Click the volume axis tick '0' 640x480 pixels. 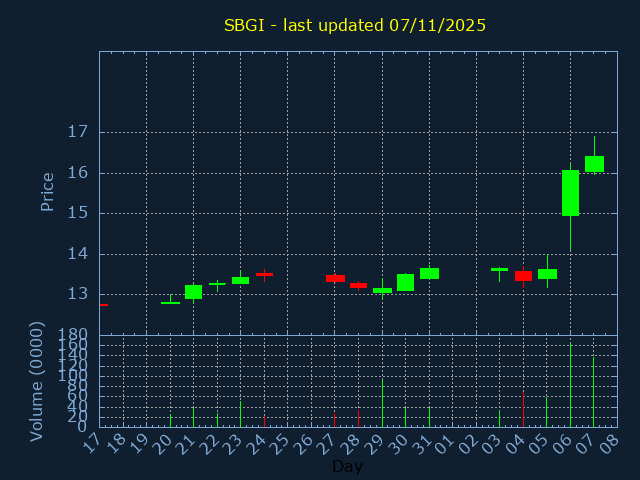82,427
